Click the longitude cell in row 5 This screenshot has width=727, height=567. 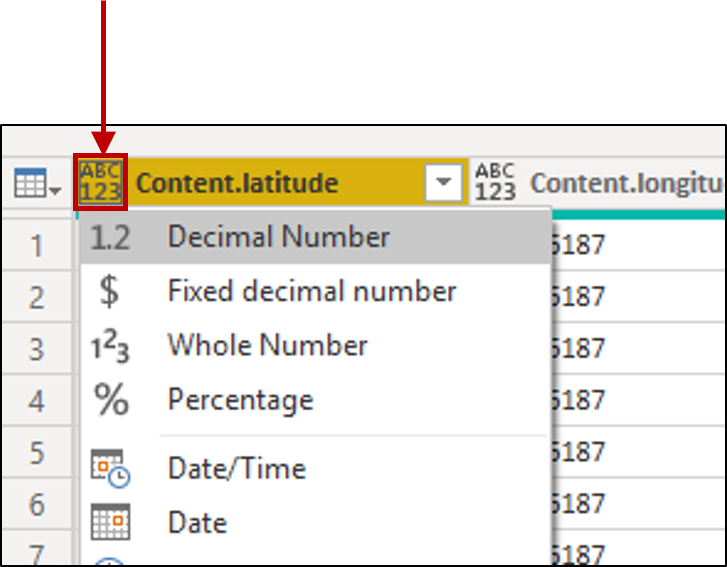click(x=639, y=452)
